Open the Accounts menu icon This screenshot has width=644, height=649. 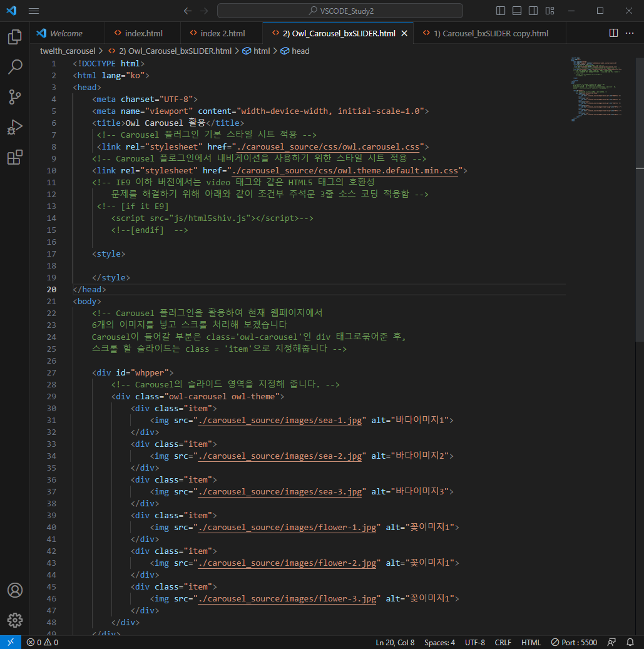[15, 590]
